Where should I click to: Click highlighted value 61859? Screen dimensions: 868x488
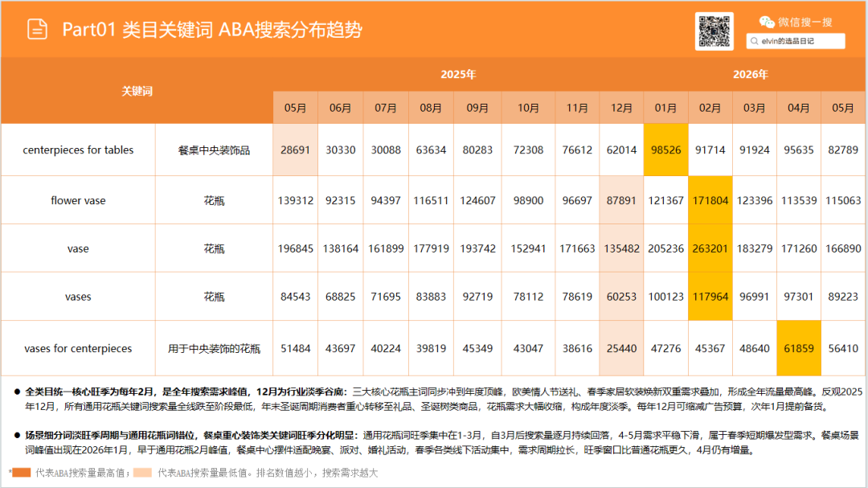click(x=799, y=348)
